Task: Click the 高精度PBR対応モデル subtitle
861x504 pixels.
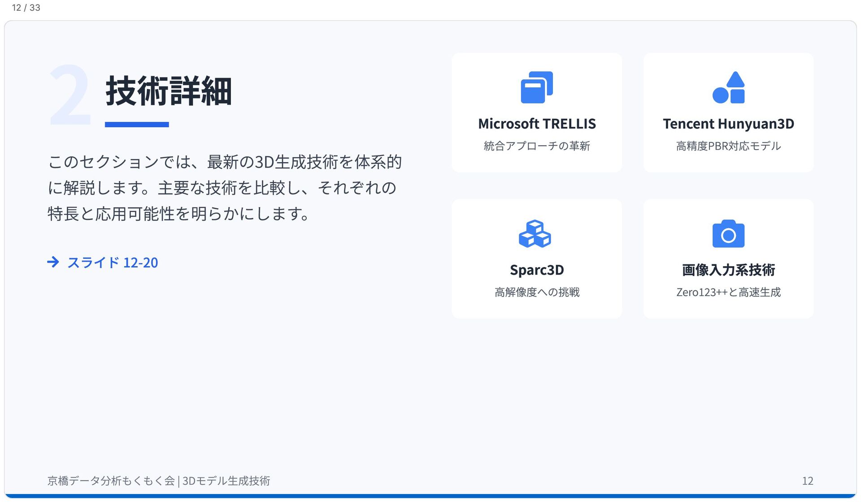Action: tap(728, 146)
